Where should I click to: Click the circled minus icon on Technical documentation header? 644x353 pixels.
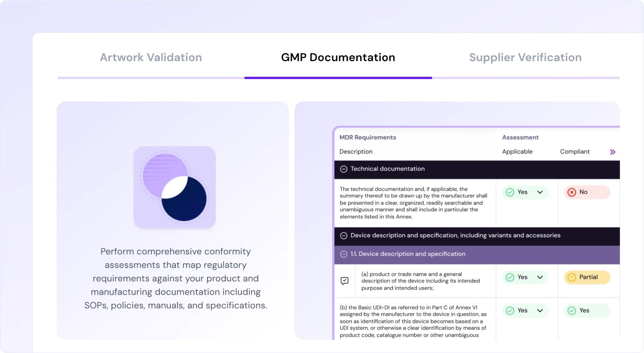pyautogui.click(x=344, y=169)
